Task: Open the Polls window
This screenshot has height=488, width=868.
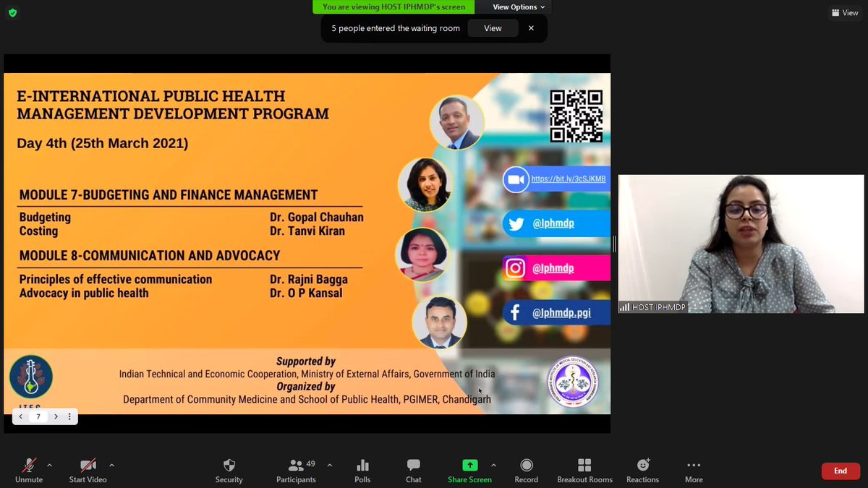Action: click(x=362, y=470)
